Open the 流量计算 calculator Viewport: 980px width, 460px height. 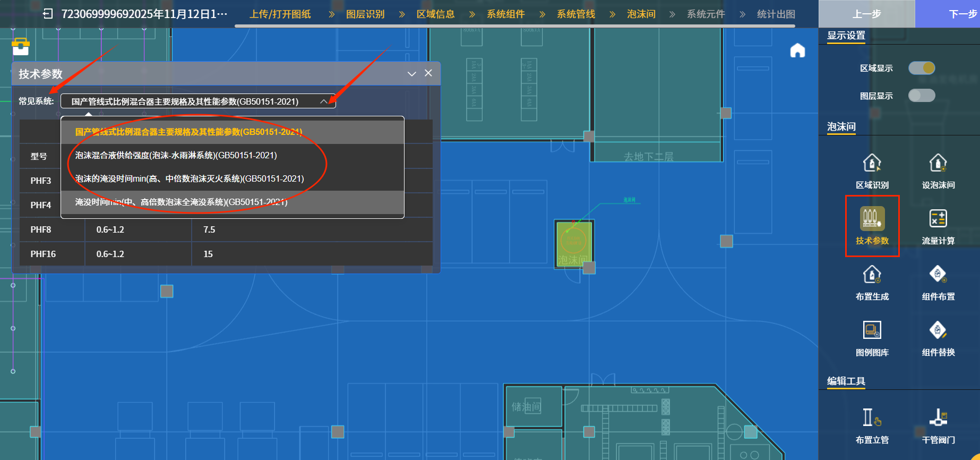(938, 219)
